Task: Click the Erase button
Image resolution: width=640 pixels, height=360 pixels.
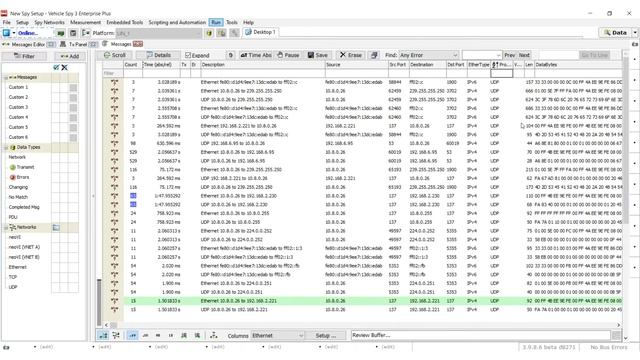Action: pos(351,55)
